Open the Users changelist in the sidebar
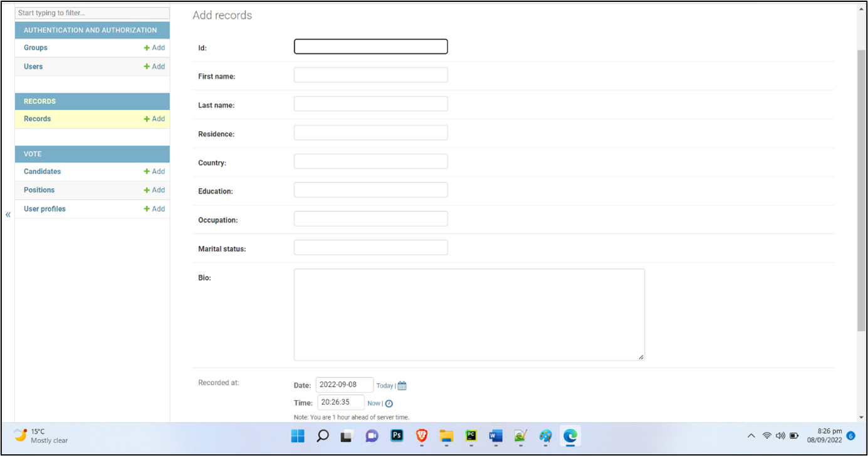 click(x=33, y=66)
